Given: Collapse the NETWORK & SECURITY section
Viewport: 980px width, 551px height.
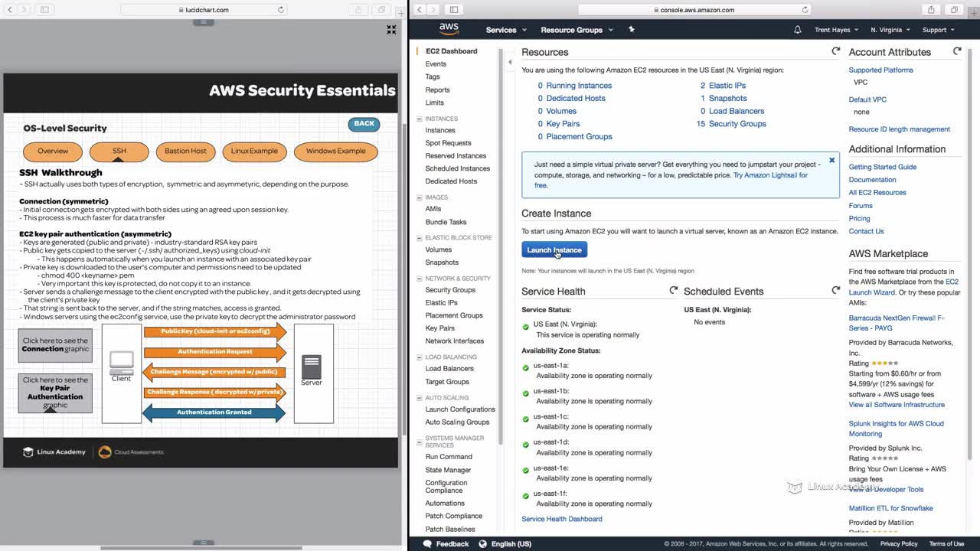Looking at the screenshot, I should point(420,279).
